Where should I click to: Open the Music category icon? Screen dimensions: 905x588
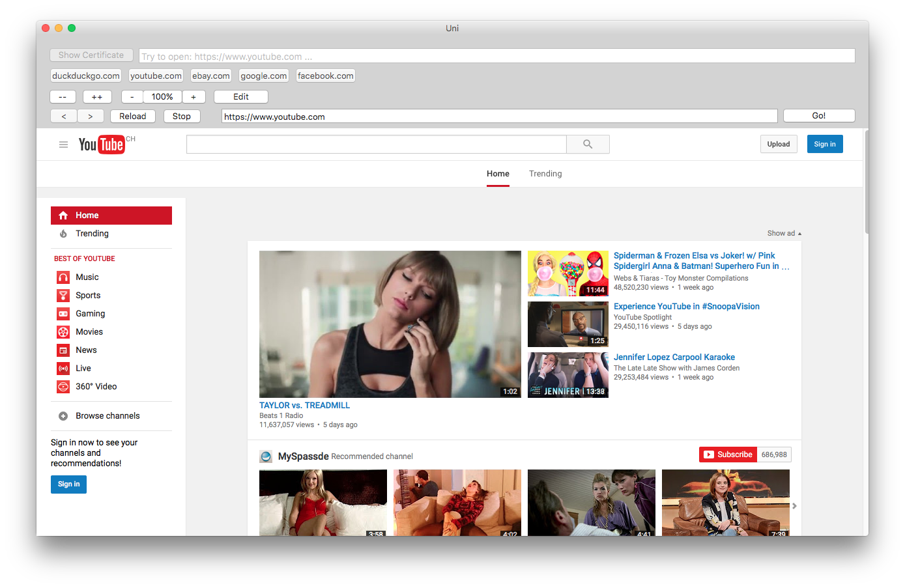pos(63,277)
